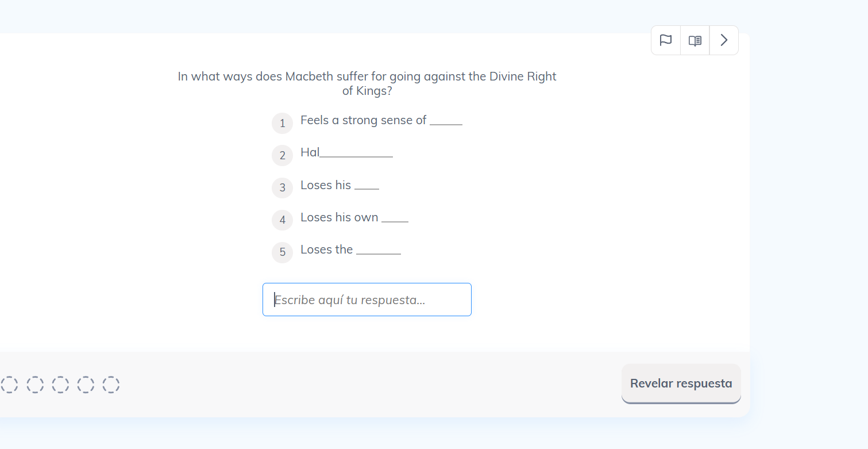Click the number 1 circle badge
Image resolution: width=868 pixels, height=449 pixels.
click(x=282, y=123)
